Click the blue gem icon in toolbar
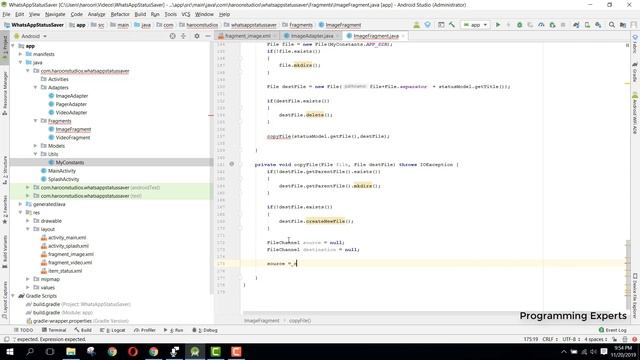Screen dimensions: 640x360 pyautogui.click(x=427, y=25)
